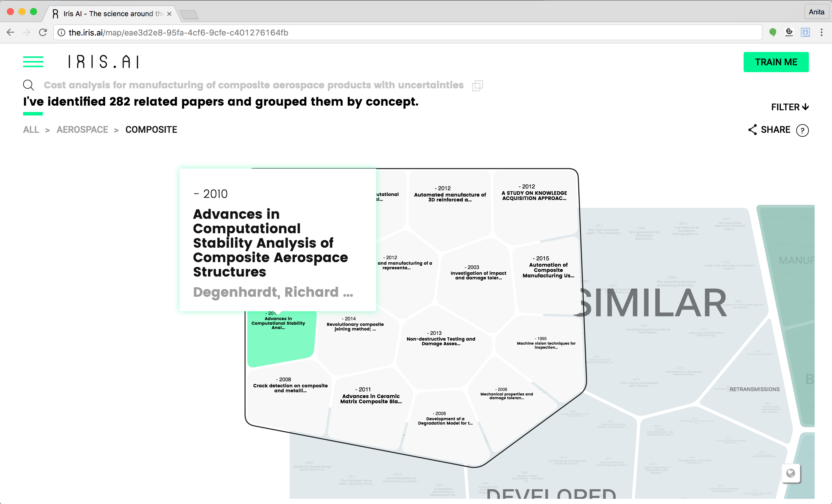Click the search magnifier icon
The width and height of the screenshot is (832, 504).
point(28,85)
